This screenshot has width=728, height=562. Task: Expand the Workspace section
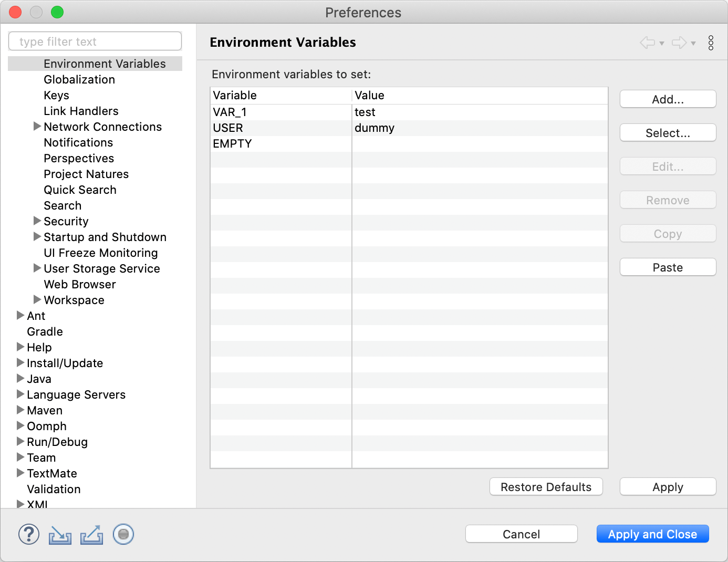(37, 299)
